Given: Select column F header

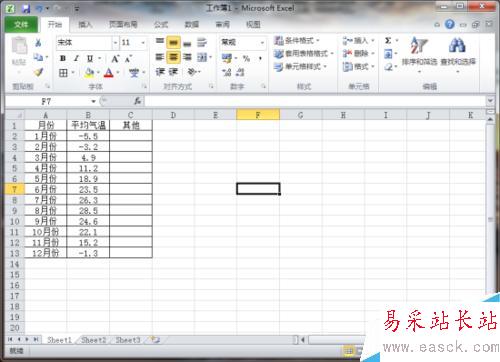Looking at the screenshot, I should [258, 115].
